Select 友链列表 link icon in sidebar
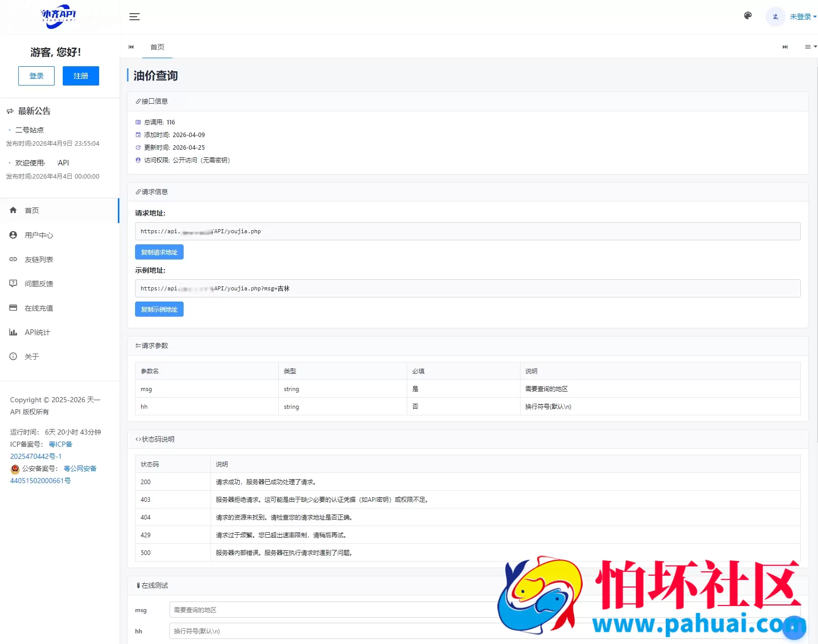 (x=13, y=259)
